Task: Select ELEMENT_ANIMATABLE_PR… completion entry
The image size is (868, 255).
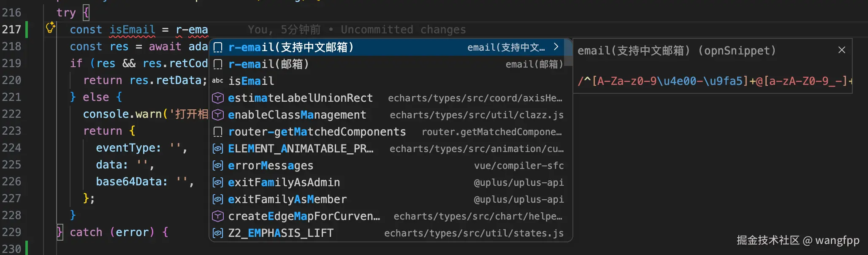Action: click(x=301, y=149)
